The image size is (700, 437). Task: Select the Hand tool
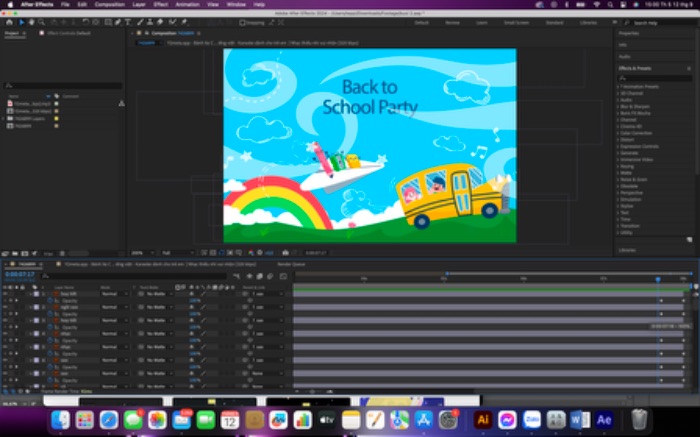click(x=31, y=22)
